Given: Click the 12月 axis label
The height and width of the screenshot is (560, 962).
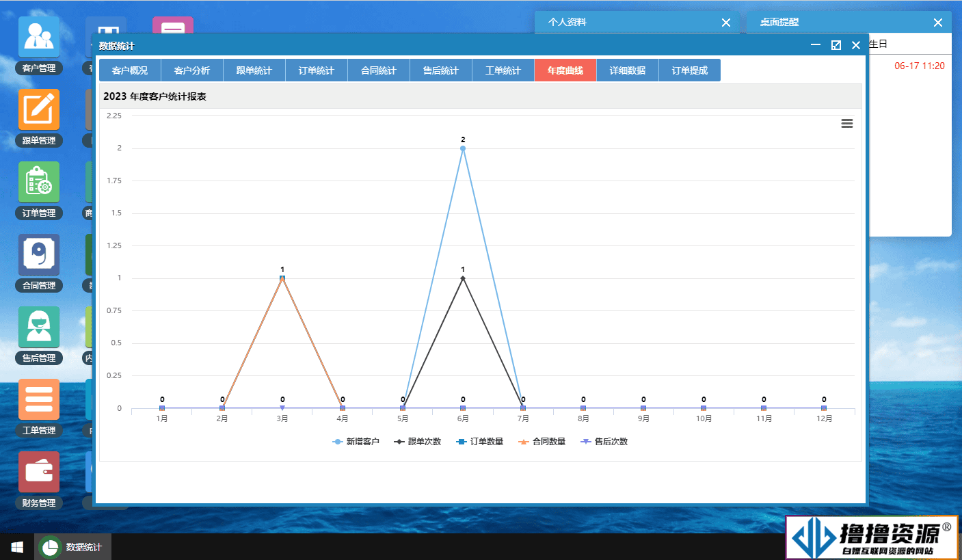Looking at the screenshot, I should point(824,418).
